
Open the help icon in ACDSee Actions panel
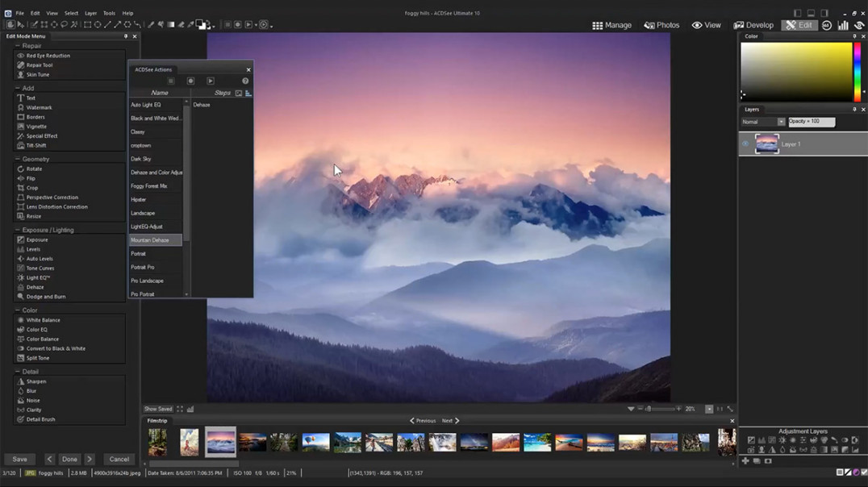point(245,81)
